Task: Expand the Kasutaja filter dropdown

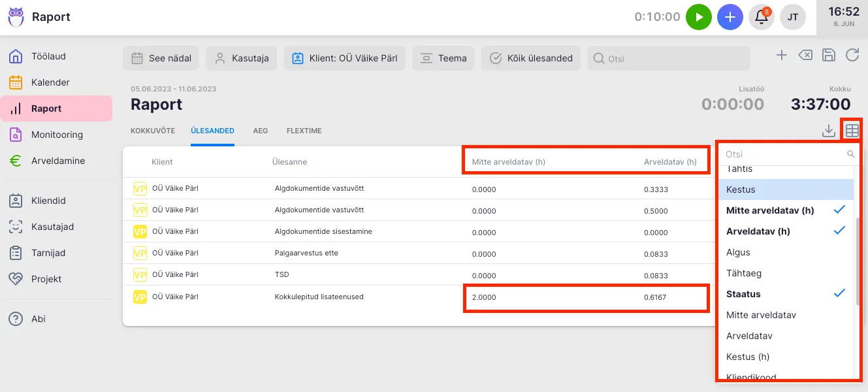Action: pyautogui.click(x=242, y=58)
